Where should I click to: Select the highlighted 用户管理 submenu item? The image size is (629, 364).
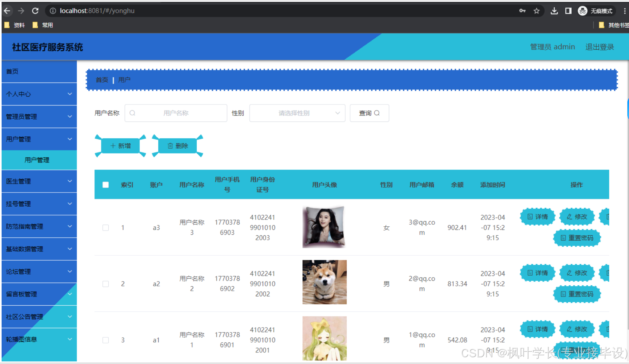[39, 160]
